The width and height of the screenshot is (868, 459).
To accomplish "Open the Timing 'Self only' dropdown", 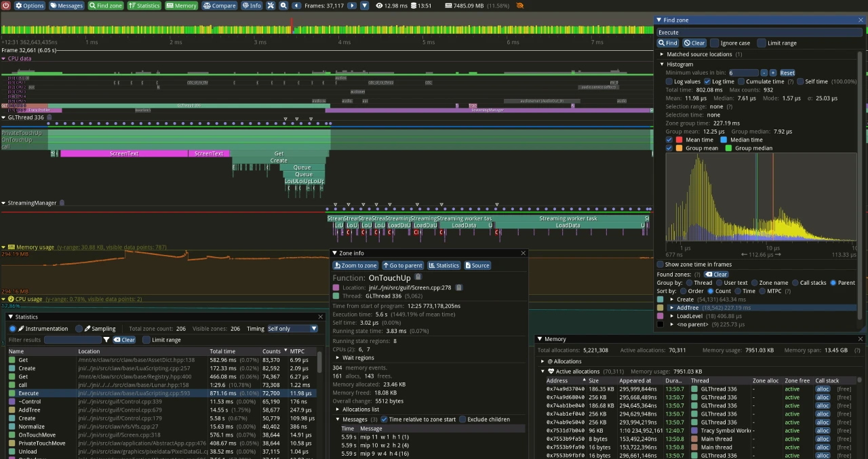I will point(292,329).
